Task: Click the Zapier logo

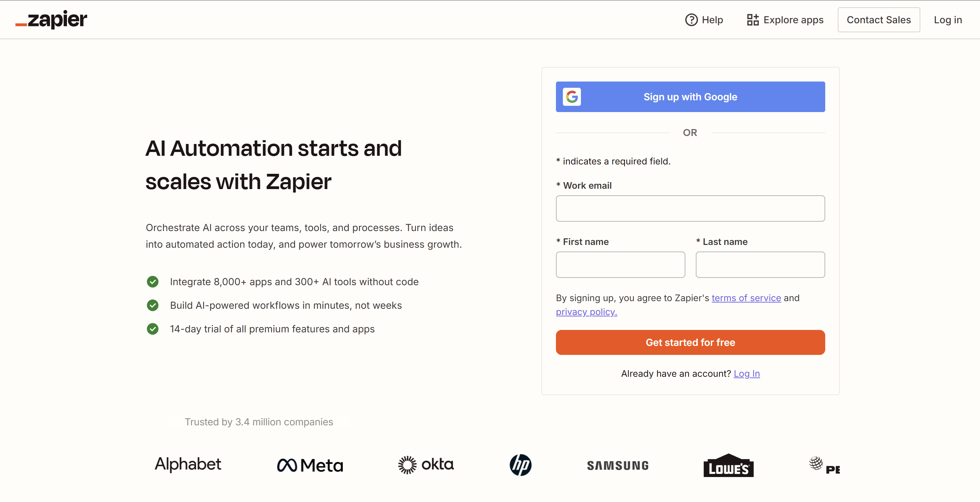Action: tap(51, 20)
